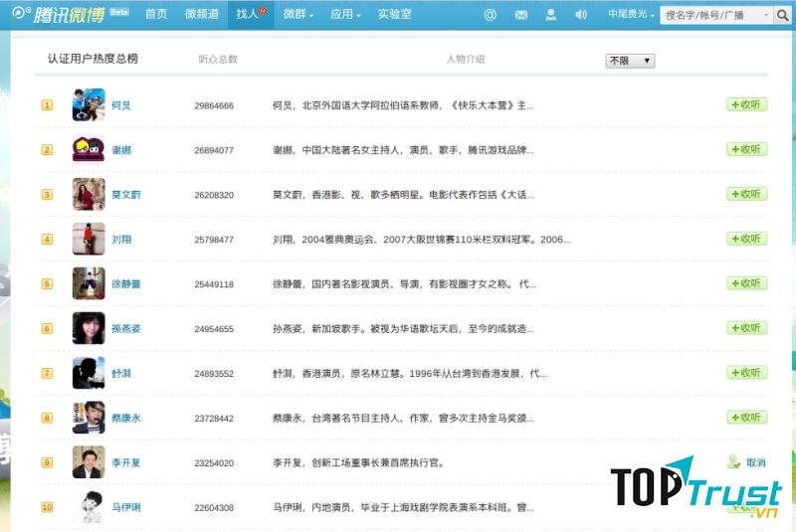Click 谢娜 avatar thumbnail
The width and height of the screenshot is (796, 532).
click(89, 149)
